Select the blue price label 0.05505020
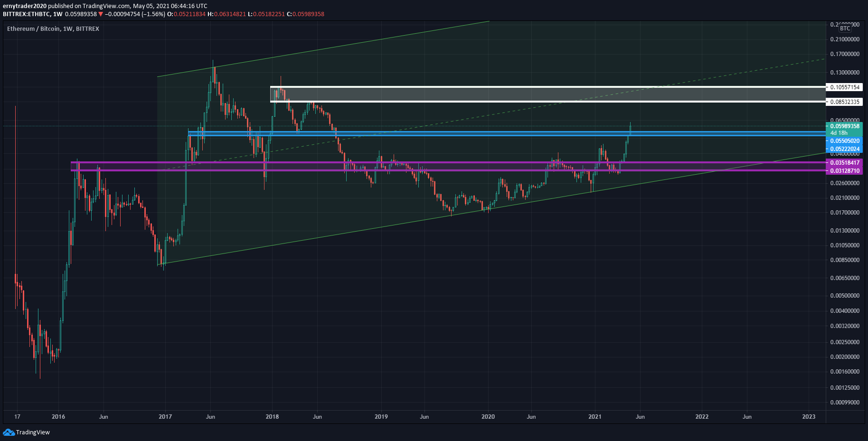The height and width of the screenshot is (441, 868). click(844, 141)
